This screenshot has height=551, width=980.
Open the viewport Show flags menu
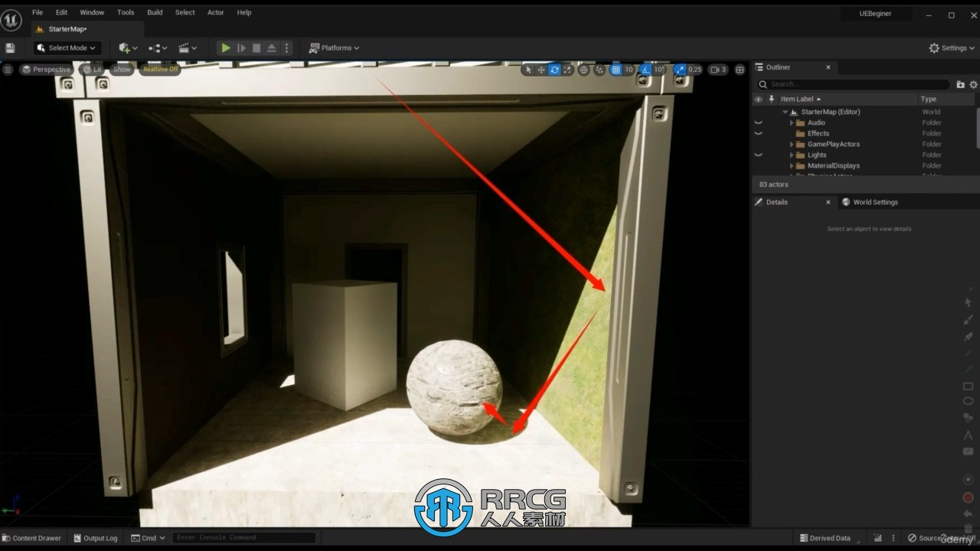(122, 70)
